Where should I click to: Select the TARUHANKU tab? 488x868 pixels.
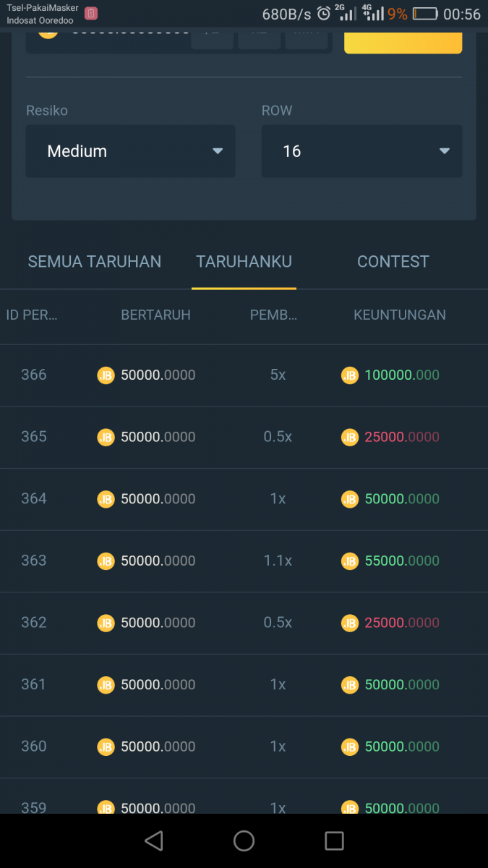click(x=244, y=262)
